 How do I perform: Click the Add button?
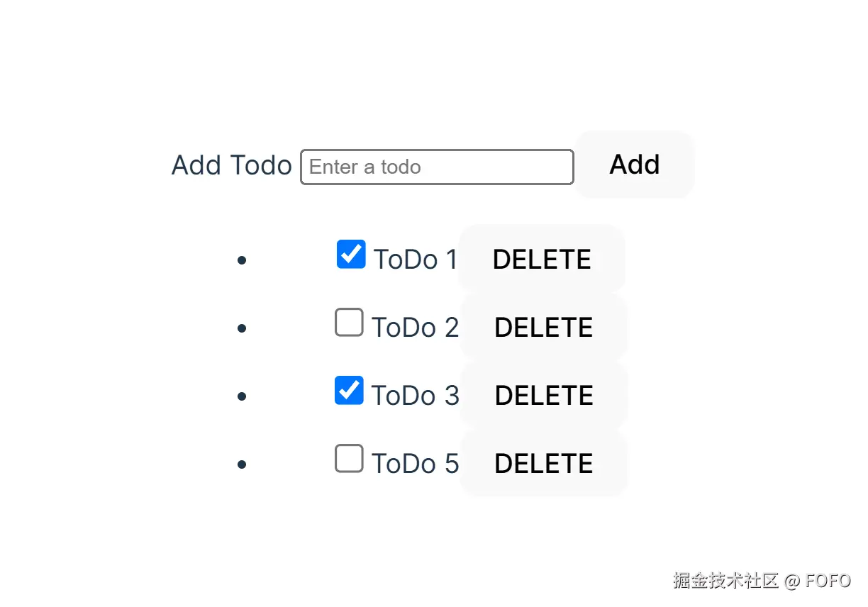click(633, 165)
